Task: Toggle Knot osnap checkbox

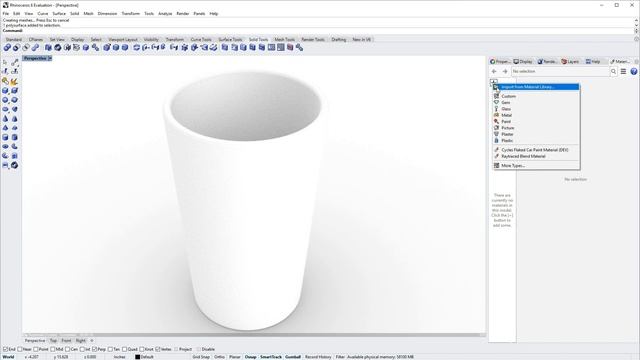Action: coord(142,349)
